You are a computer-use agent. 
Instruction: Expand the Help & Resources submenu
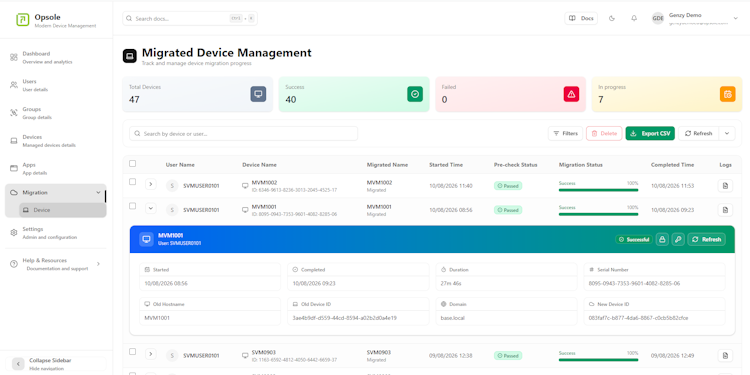tap(99, 264)
